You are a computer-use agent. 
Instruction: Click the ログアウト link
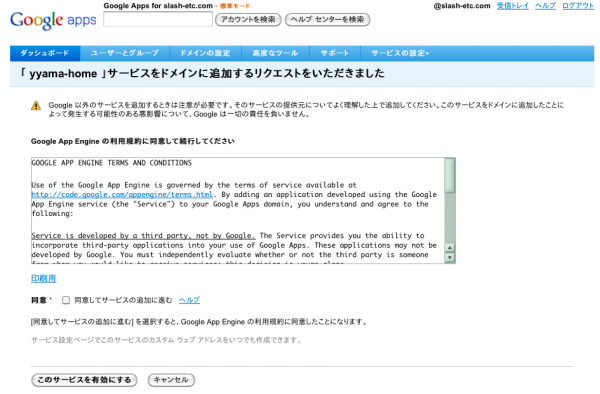[578, 6]
